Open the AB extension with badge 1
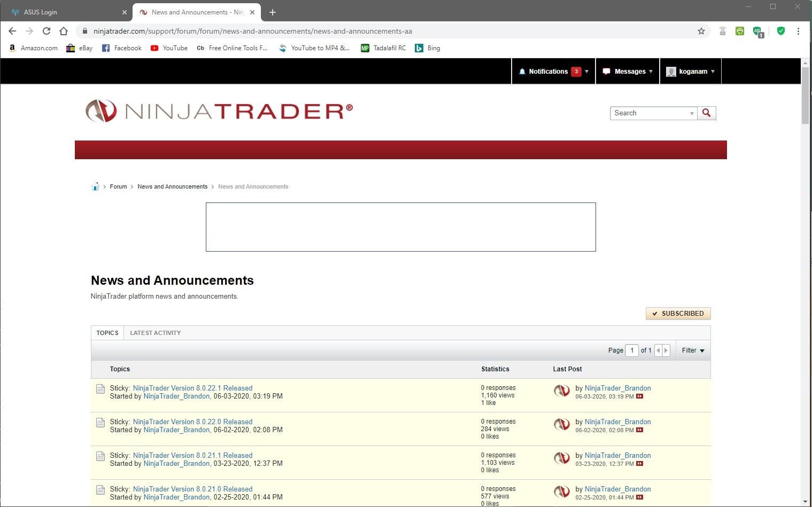Screen dimensions: 812x507 pos(758,32)
